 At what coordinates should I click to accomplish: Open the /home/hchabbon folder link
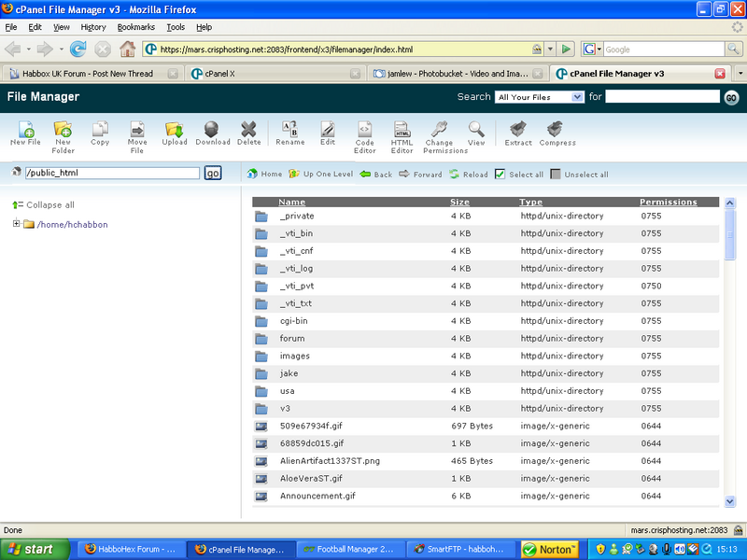point(72,224)
